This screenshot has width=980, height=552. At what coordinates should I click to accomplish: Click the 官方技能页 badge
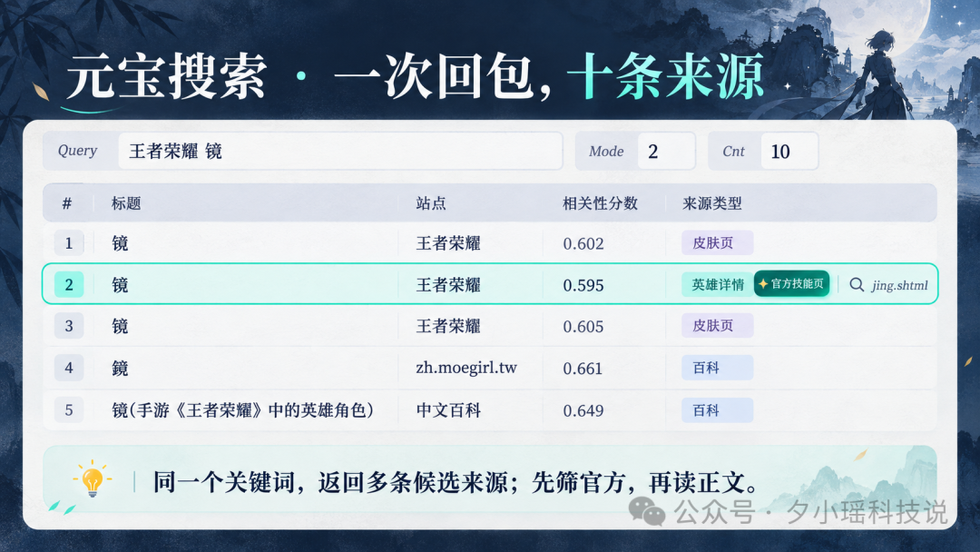pos(792,284)
